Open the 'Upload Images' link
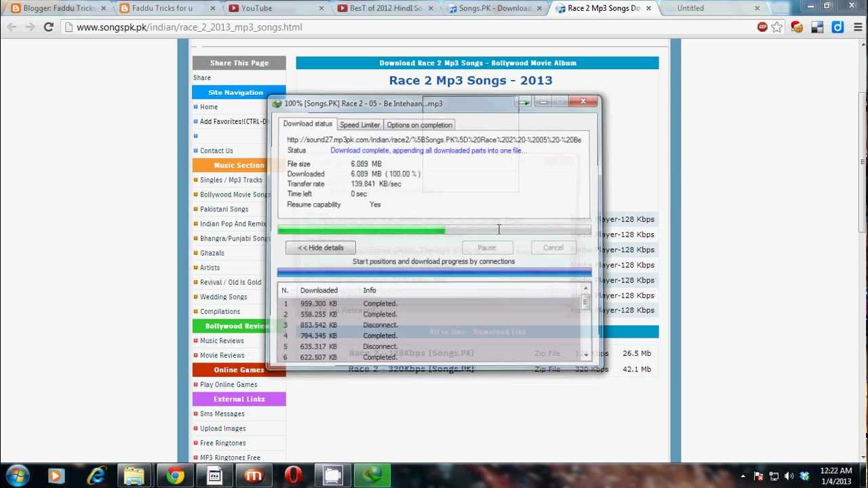Image resolution: width=868 pixels, height=488 pixels. [x=223, y=429]
